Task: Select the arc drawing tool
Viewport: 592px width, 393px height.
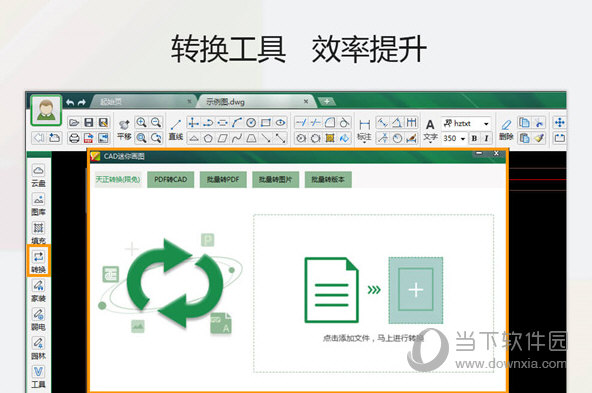Action: point(237,122)
